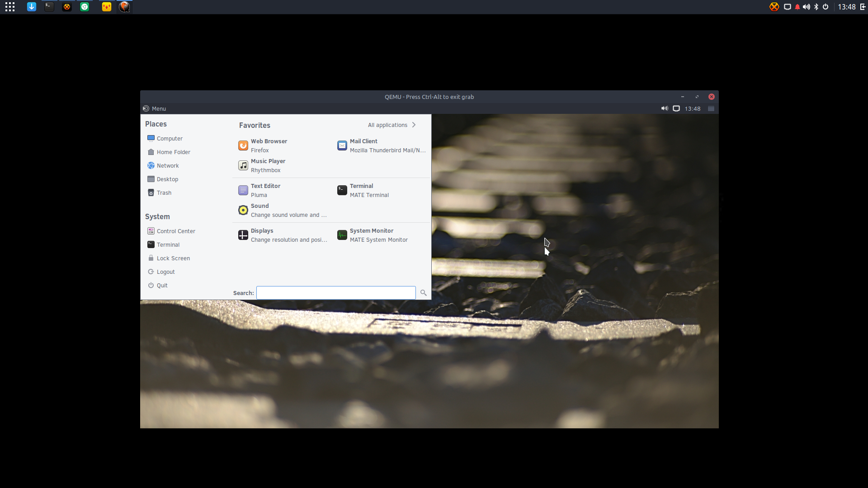Open Desktop folder in Places
Viewport: 868px width, 488px height.
[163, 179]
